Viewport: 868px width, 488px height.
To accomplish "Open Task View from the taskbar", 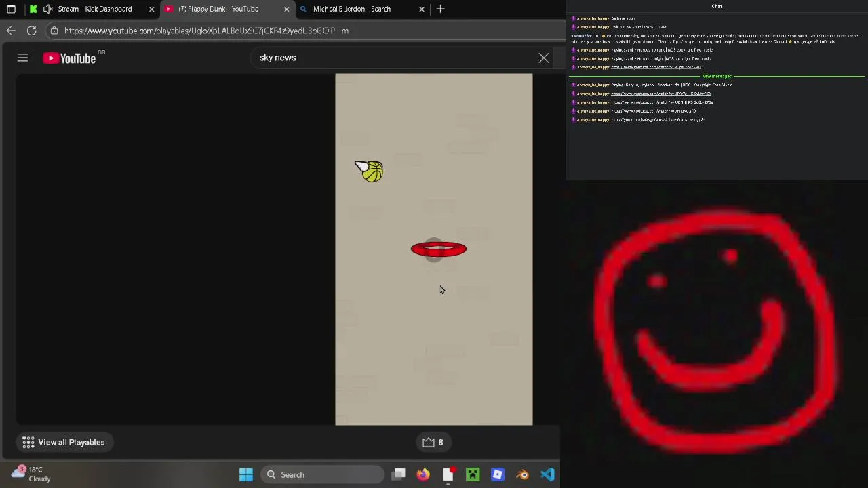I will pos(399,474).
